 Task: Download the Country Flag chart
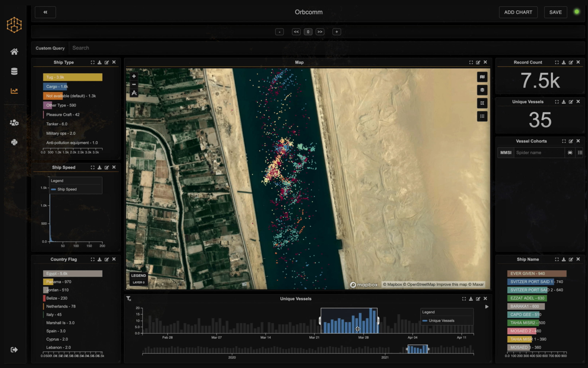click(x=99, y=260)
